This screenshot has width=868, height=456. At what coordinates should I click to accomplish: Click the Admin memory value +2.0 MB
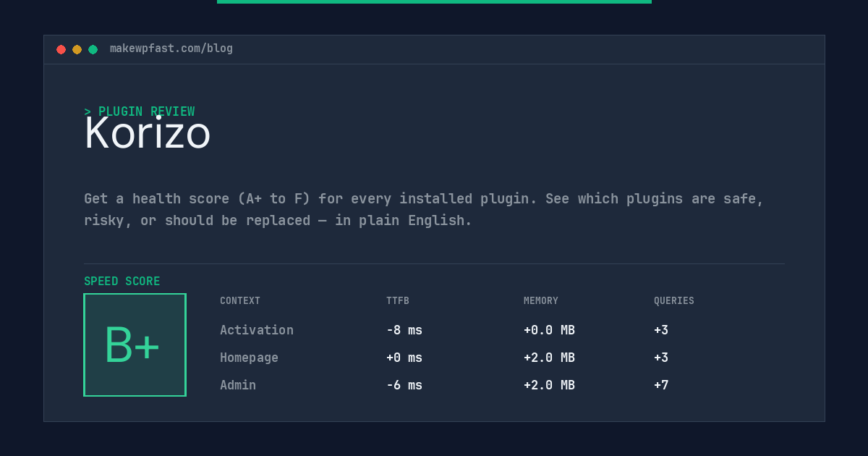(x=549, y=385)
